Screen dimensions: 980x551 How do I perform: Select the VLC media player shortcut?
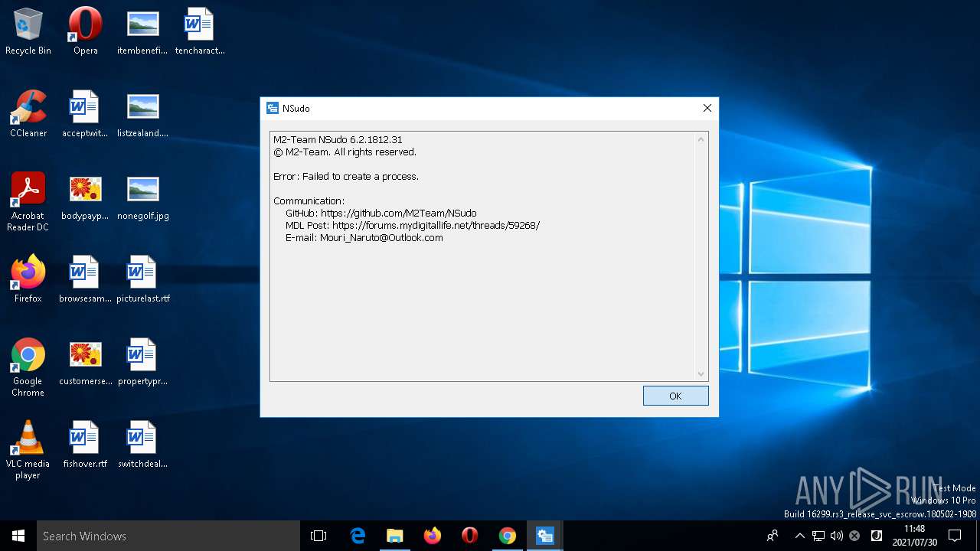[28, 450]
